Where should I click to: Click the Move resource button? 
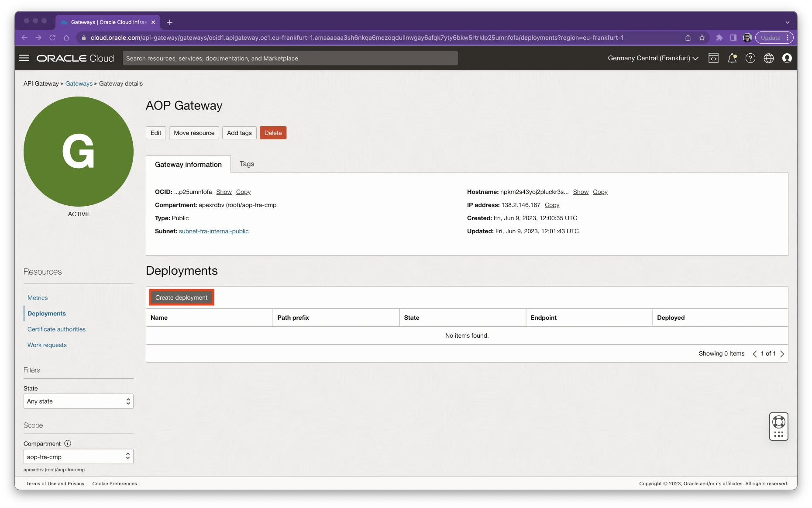[194, 133]
